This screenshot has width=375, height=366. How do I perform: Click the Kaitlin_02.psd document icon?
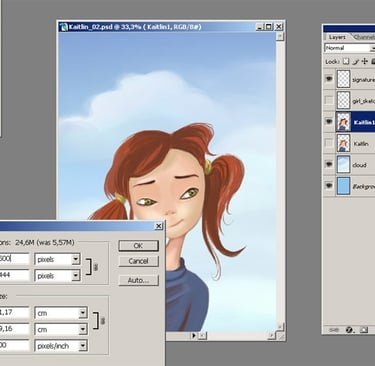click(x=63, y=27)
